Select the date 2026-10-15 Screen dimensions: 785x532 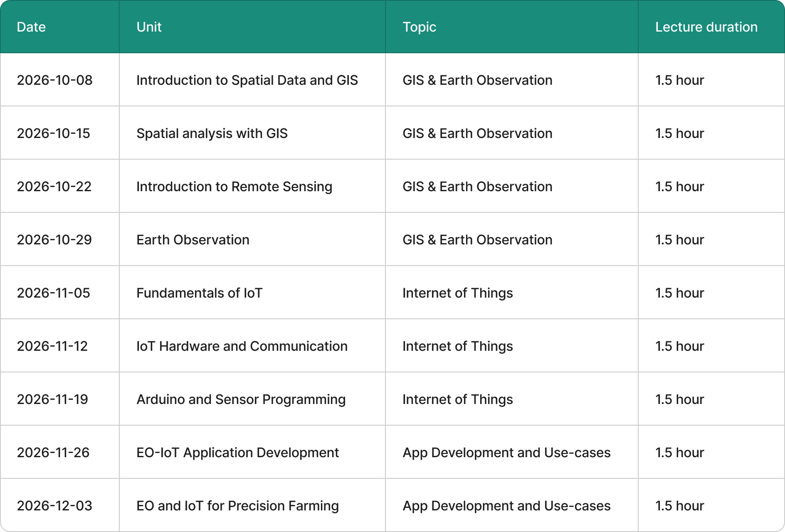[x=53, y=133]
